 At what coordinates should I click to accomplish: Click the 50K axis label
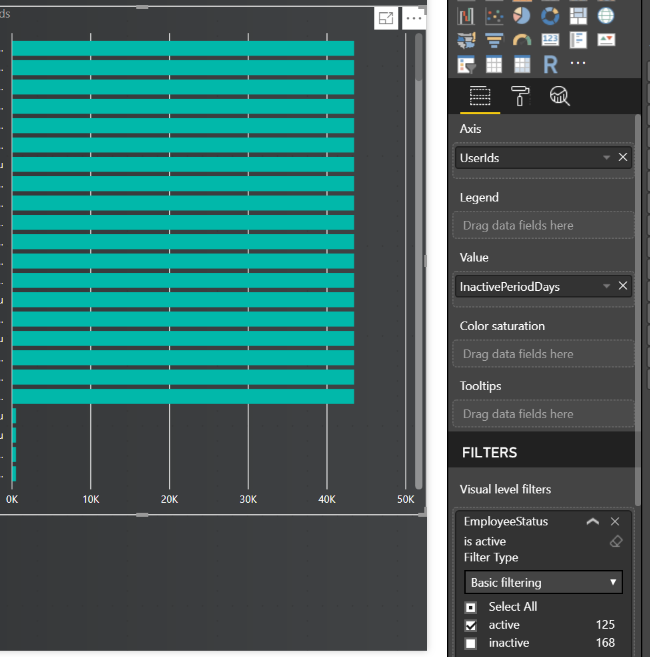pyautogui.click(x=406, y=499)
